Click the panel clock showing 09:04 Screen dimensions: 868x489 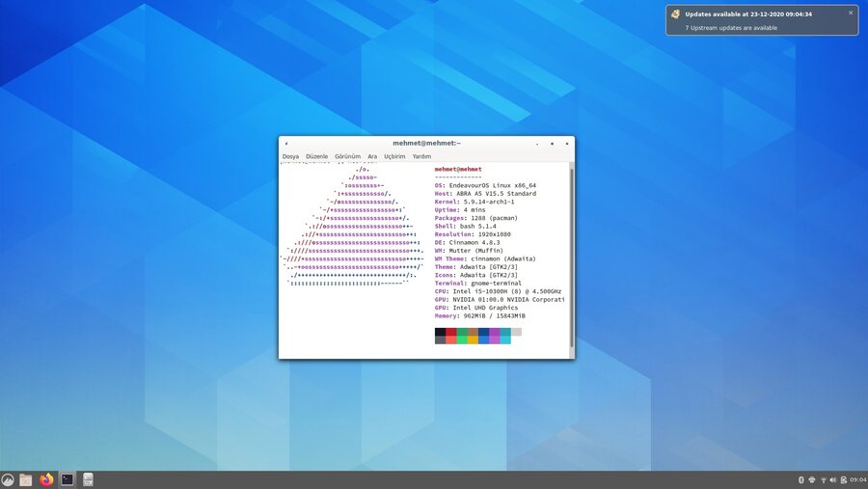tap(857, 479)
